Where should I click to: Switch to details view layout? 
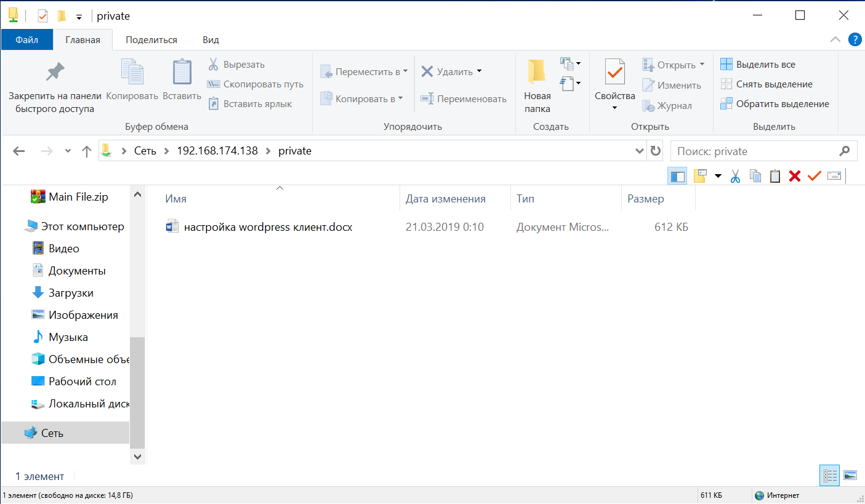(830, 475)
